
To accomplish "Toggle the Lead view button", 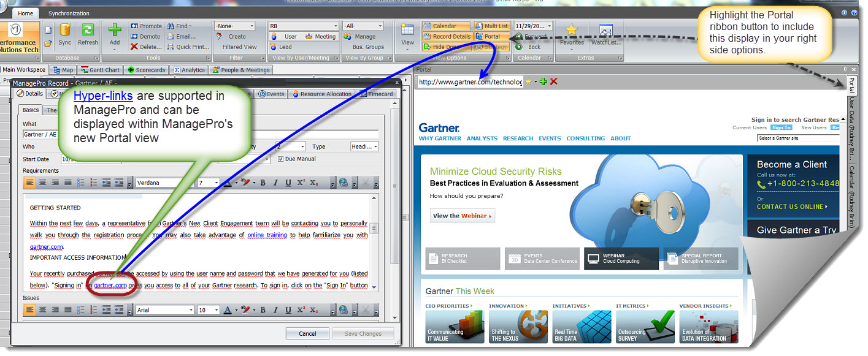I will pyautogui.click(x=282, y=47).
